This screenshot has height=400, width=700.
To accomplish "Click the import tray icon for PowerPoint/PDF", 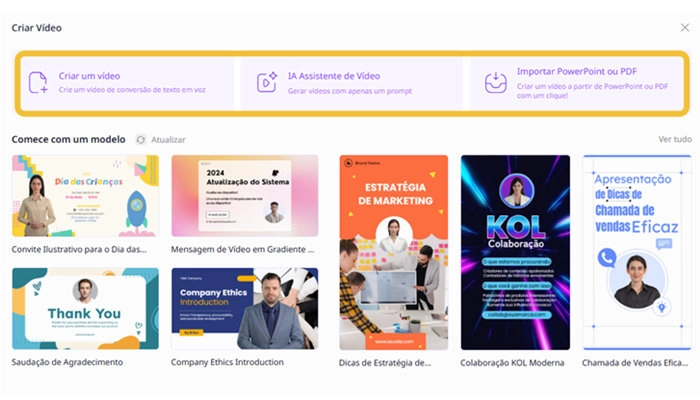I will pos(496,83).
